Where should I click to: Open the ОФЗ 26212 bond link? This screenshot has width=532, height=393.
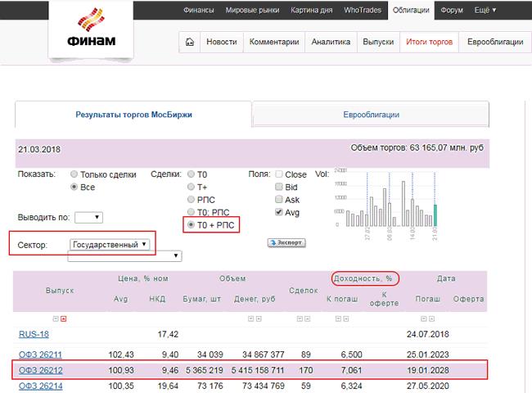[40, 370]
